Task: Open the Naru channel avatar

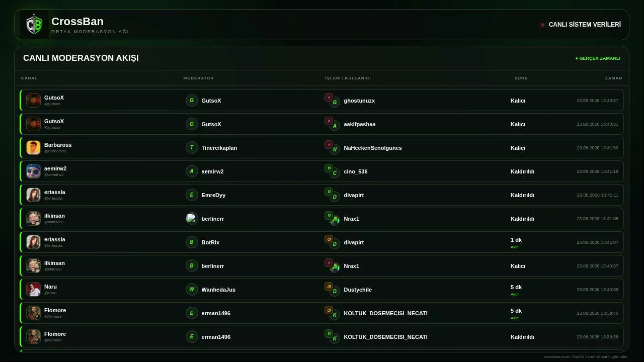Action: coord(33,290)
